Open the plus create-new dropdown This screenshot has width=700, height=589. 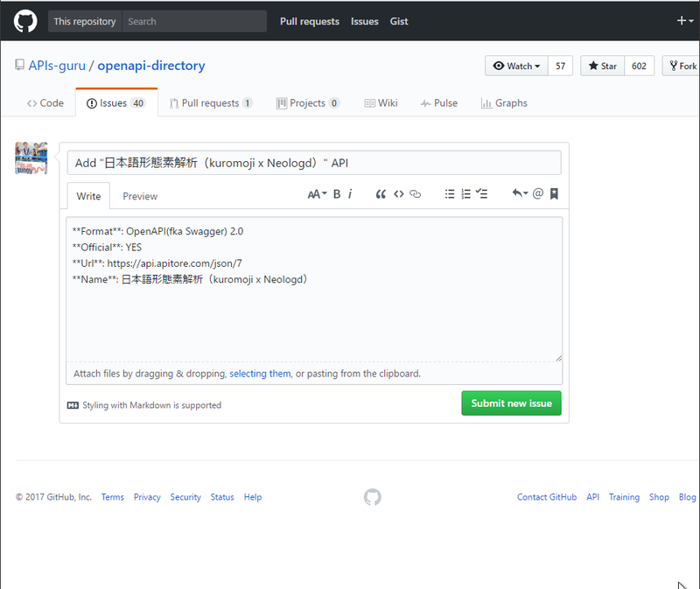685,20
